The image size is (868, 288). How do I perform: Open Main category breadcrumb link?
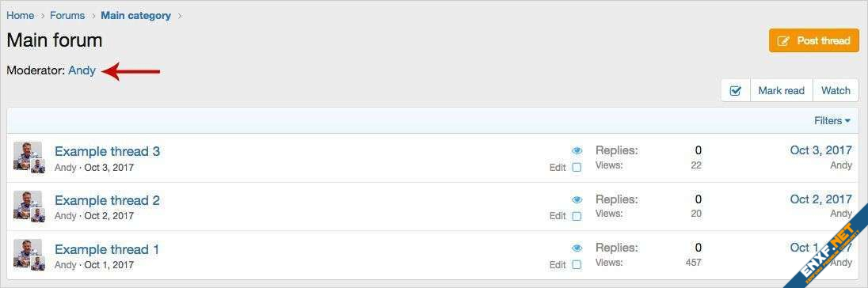[x=135, y=16]
